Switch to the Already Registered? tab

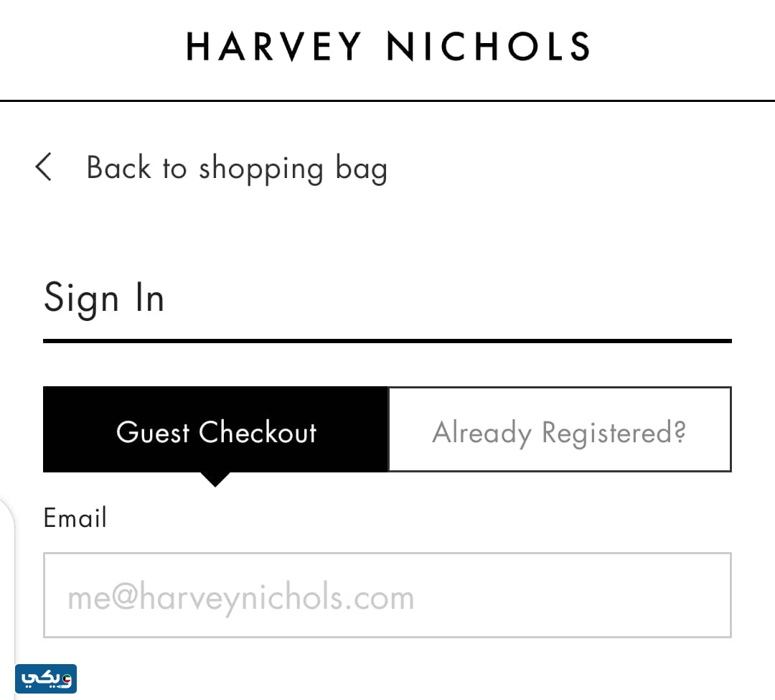pos(559,429)
